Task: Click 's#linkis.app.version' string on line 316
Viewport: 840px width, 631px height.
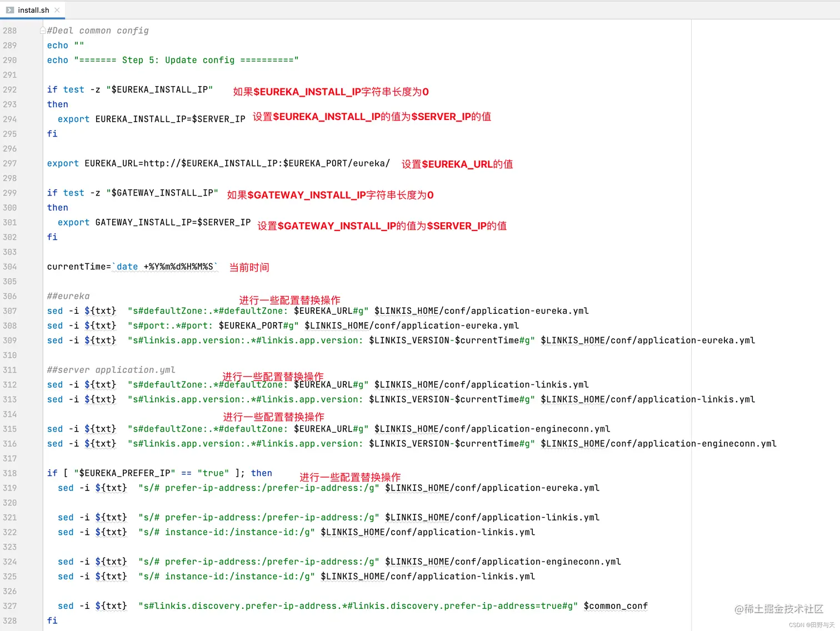Action: point(331,444)
